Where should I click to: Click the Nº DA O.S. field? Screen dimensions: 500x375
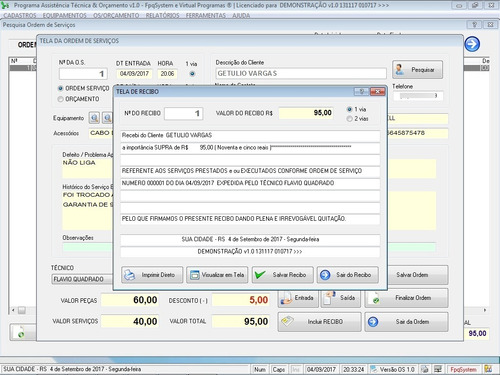83,74
